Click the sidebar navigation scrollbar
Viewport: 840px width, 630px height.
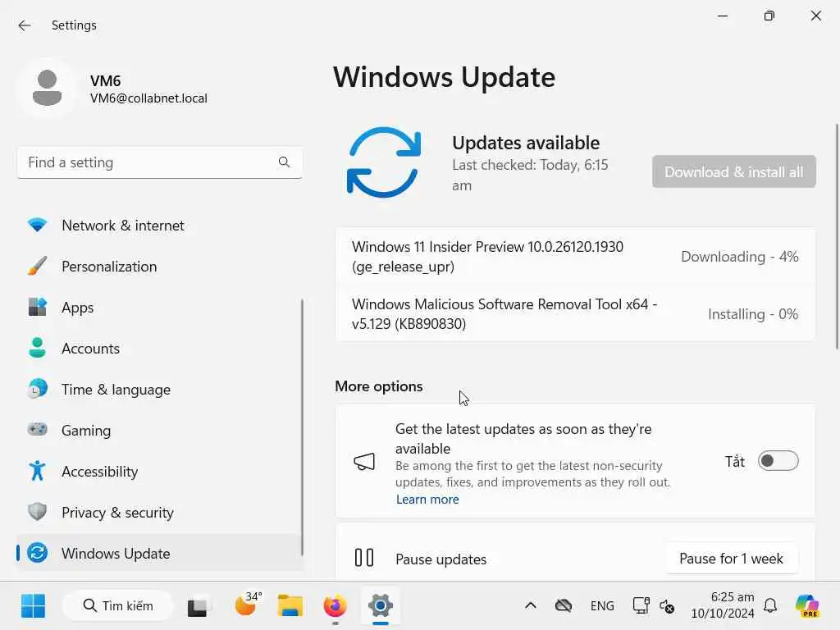302,427
